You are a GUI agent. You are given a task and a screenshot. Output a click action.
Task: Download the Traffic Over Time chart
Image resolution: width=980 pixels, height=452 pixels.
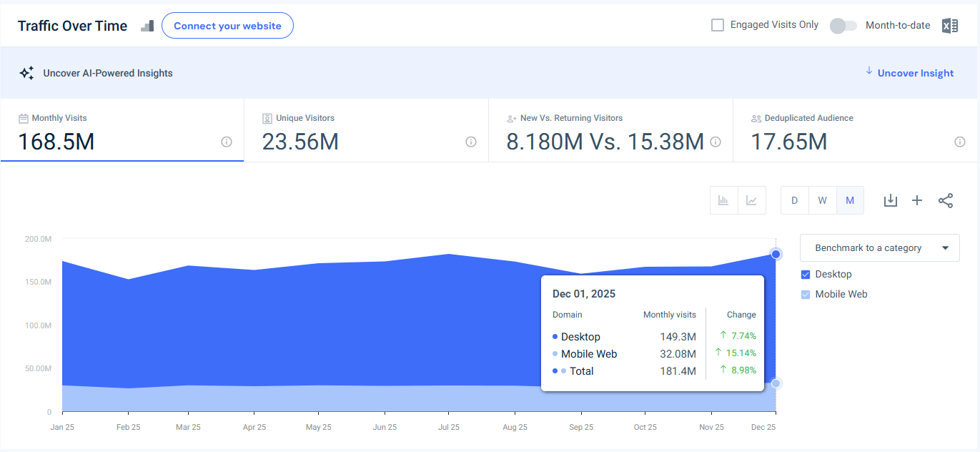(890, 200)
